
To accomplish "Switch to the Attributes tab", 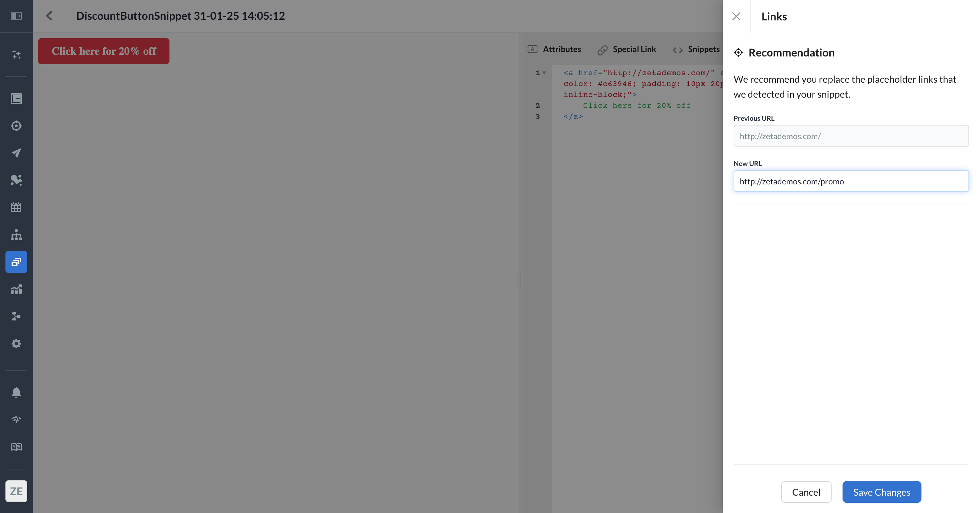I will pos(554,49).
